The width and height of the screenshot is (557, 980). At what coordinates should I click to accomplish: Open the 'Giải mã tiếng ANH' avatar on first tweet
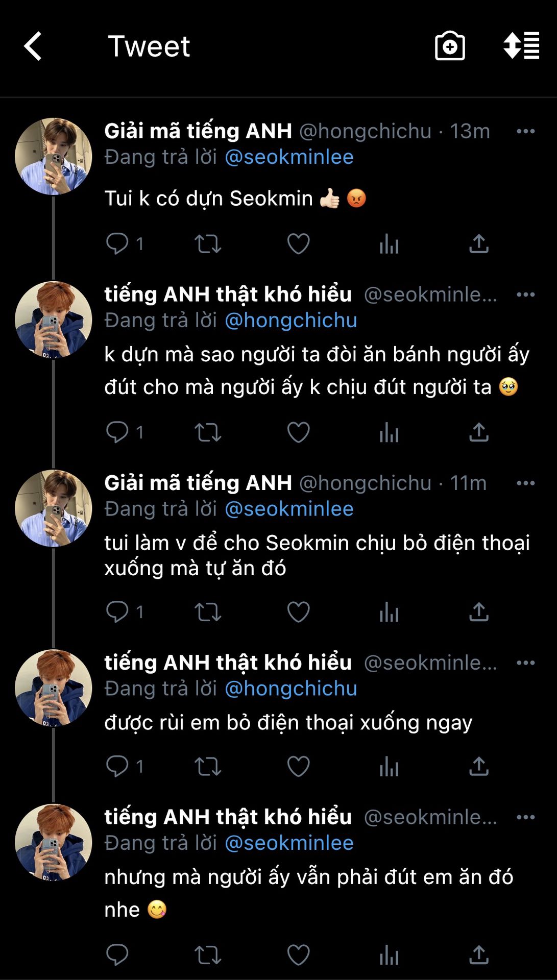[54, 156]
